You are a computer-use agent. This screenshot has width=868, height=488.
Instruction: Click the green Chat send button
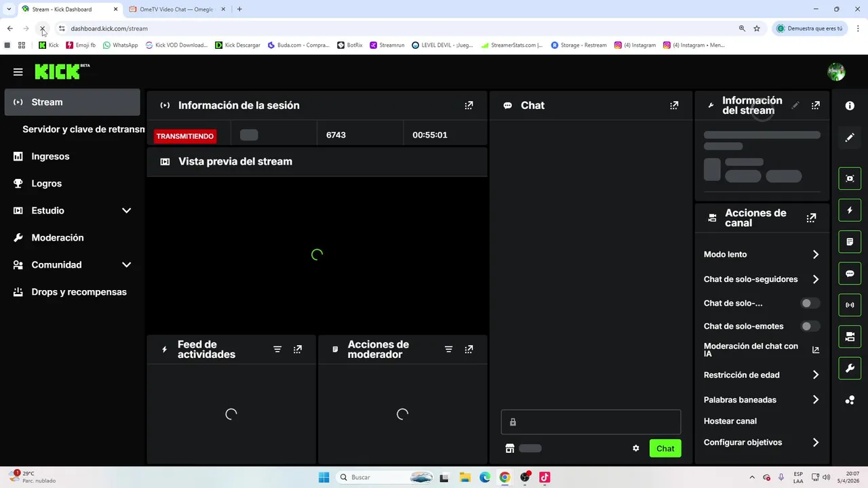[665, 448]
